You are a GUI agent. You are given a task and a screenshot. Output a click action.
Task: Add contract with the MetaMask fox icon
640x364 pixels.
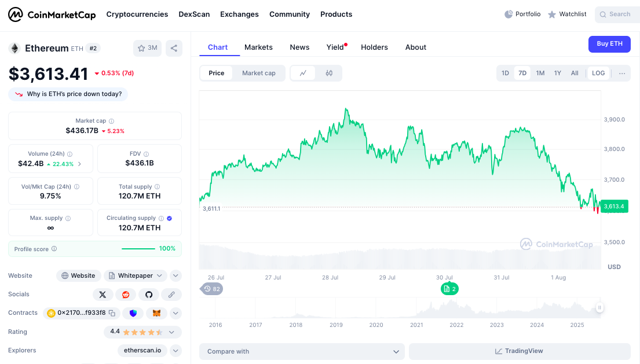click(x=154, y=312)
